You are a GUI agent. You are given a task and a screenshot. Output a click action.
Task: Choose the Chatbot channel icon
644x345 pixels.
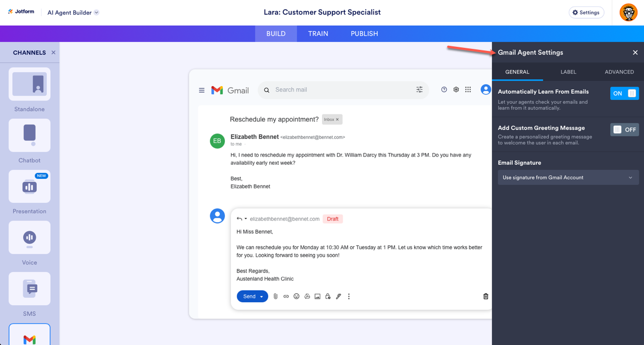click(x=29, y=135)
